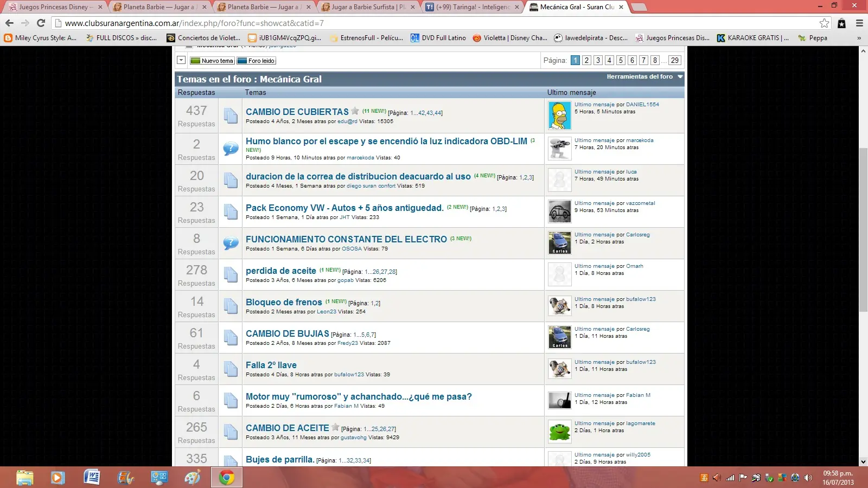Open a new tab with the new-tab button
This screenshot has width=868, height=488.
tap(639, 7)
